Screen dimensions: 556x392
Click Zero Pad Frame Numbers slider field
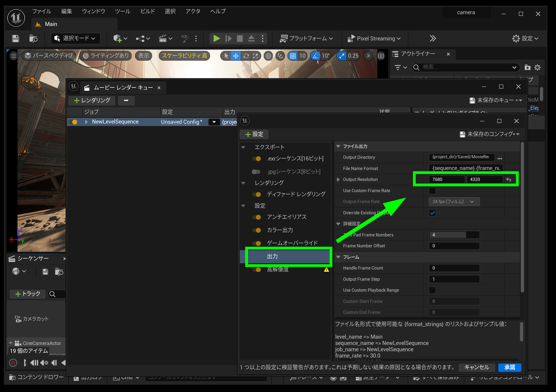point(454,235)
